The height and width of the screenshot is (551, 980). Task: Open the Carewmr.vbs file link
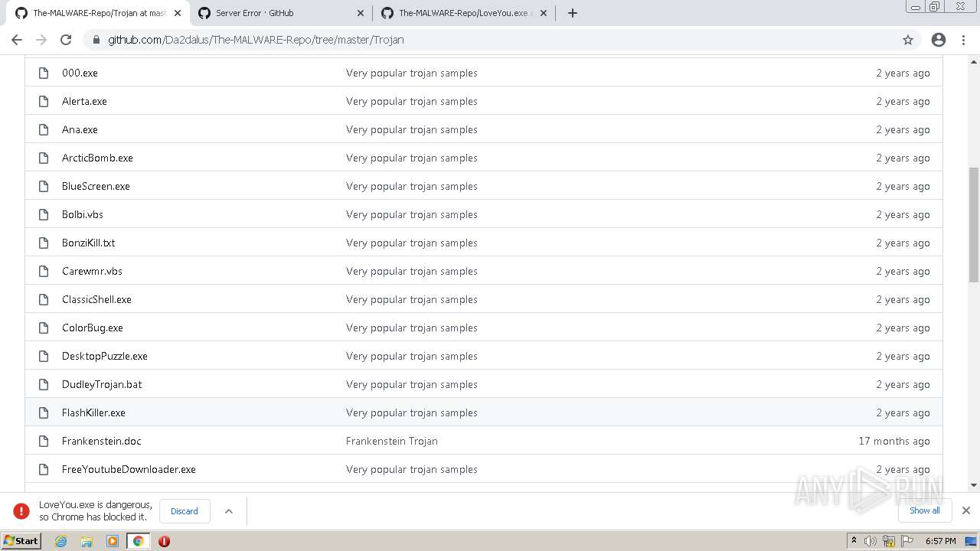(x=92, y=271)
